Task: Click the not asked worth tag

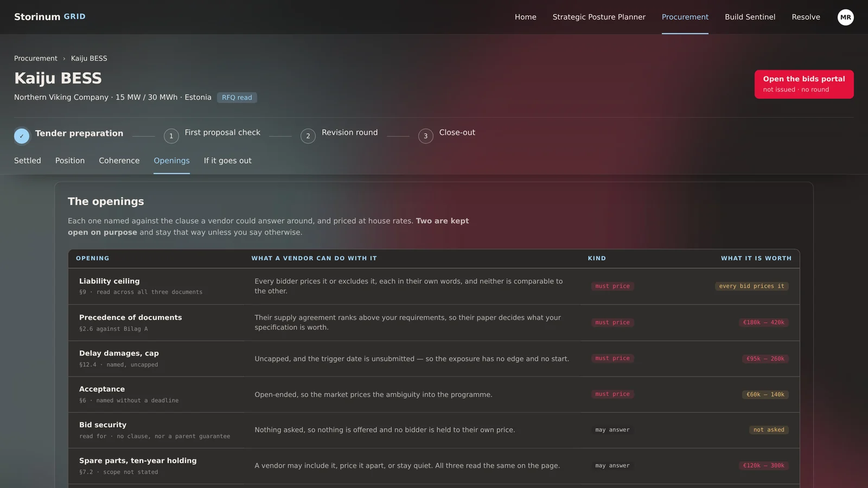Action: tap(769, 430)
